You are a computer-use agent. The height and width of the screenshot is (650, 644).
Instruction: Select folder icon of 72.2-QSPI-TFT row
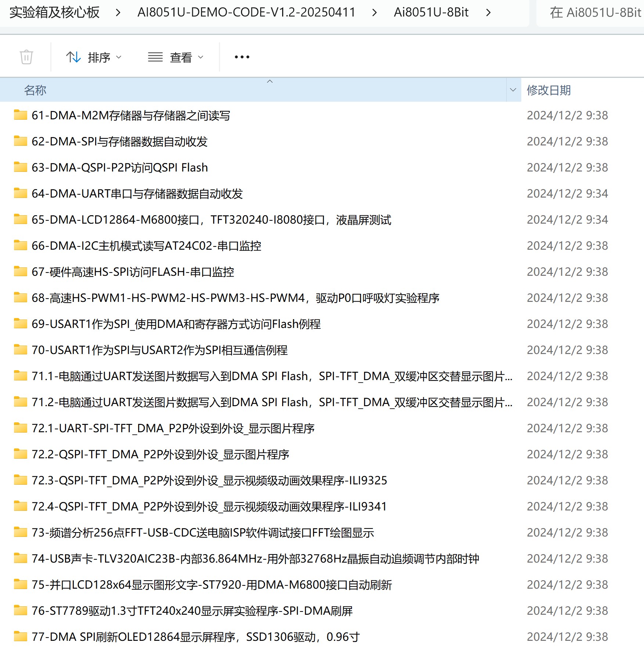(21, 454)
